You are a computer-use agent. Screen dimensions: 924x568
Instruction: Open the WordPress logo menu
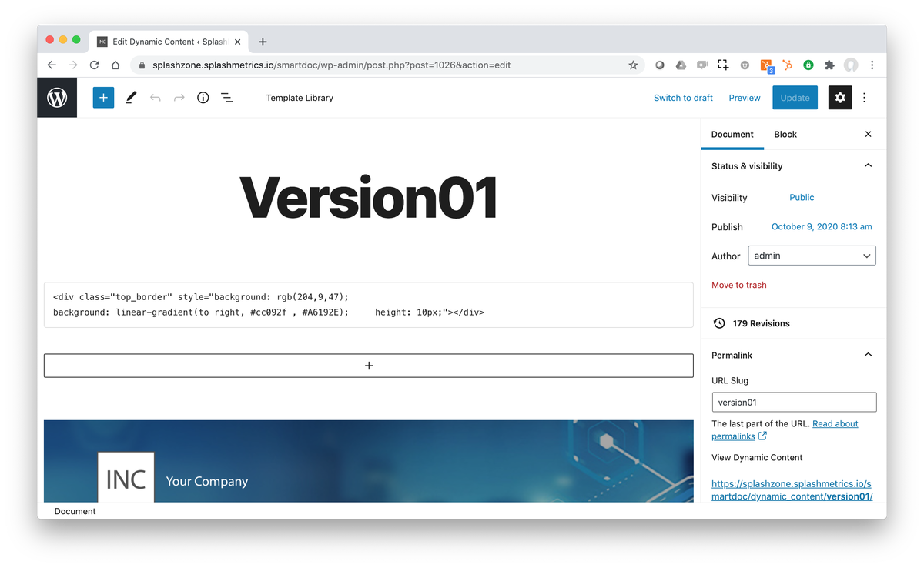click(57, 98)
